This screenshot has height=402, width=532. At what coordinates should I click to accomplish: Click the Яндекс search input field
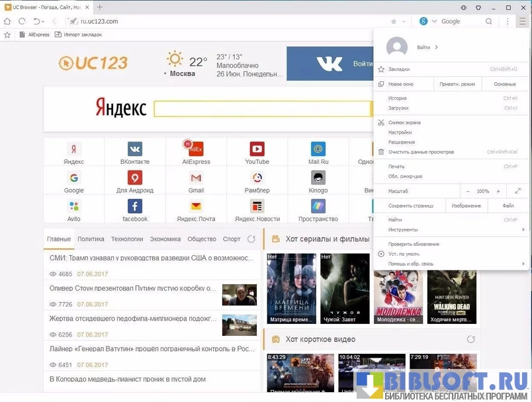(x=262, y=108)
